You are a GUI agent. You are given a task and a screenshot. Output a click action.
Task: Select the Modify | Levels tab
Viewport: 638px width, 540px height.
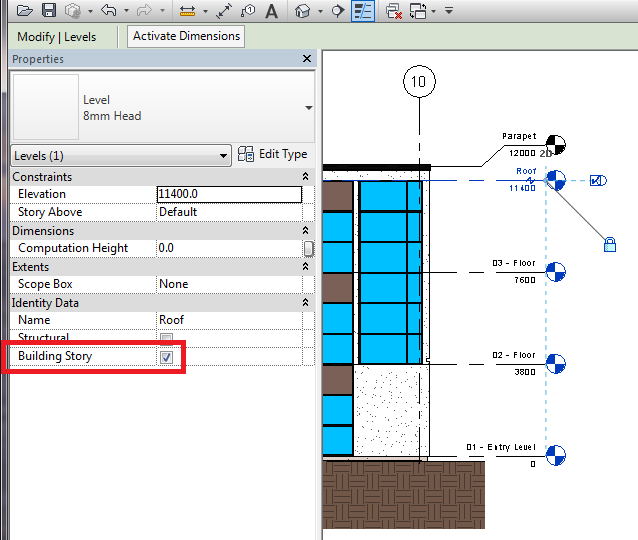tap(57, 37)
